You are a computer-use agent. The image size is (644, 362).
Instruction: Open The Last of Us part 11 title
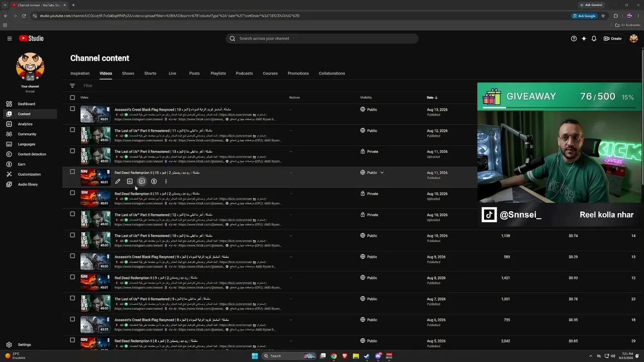click(x=164, y=131)
